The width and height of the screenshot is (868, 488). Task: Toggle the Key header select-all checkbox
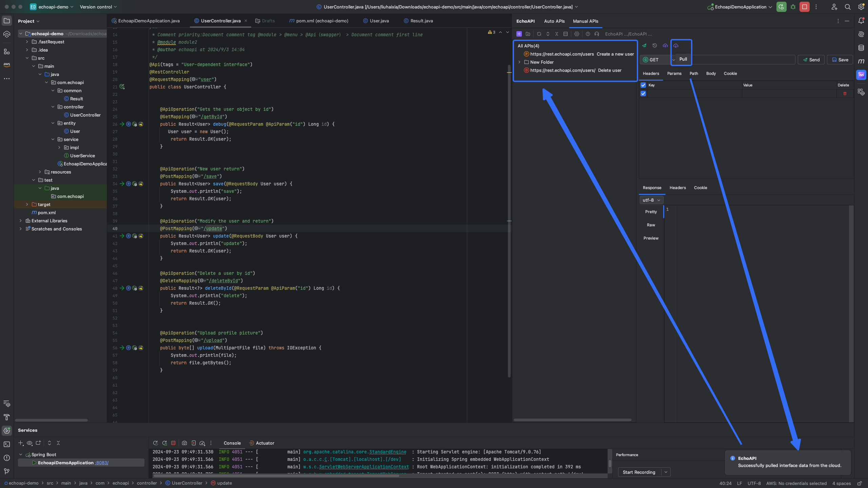tap(643, 85)
